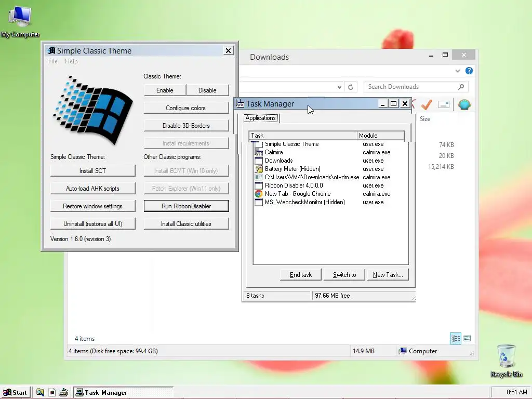This screenshot has height=399, width=532.
Task: Click the Switch to button
Action: pyautogui.click(x=344, y=275)
